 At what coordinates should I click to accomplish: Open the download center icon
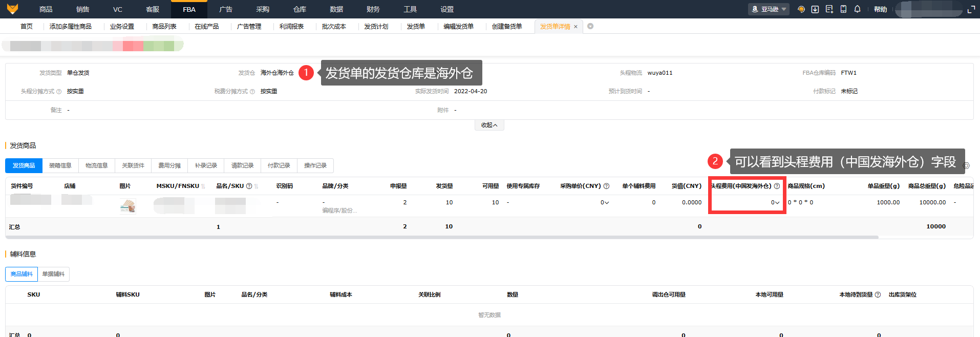(x=815, y=9)
